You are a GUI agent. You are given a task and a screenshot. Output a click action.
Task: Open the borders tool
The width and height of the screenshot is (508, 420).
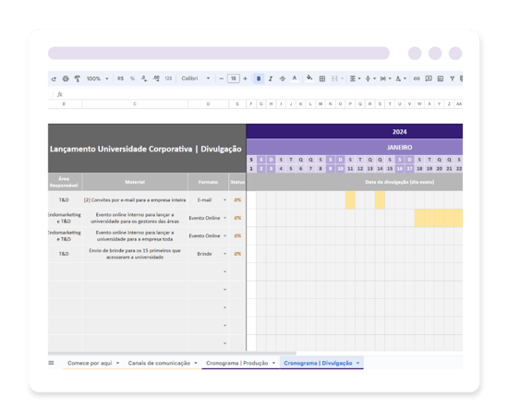pos(322,78)
